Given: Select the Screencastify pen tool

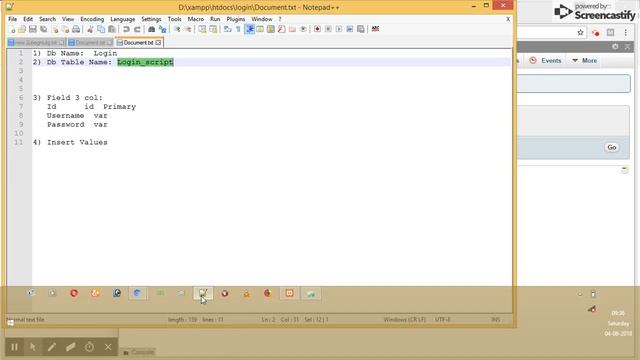Looking at the screenshot, I should click(51, 347).
